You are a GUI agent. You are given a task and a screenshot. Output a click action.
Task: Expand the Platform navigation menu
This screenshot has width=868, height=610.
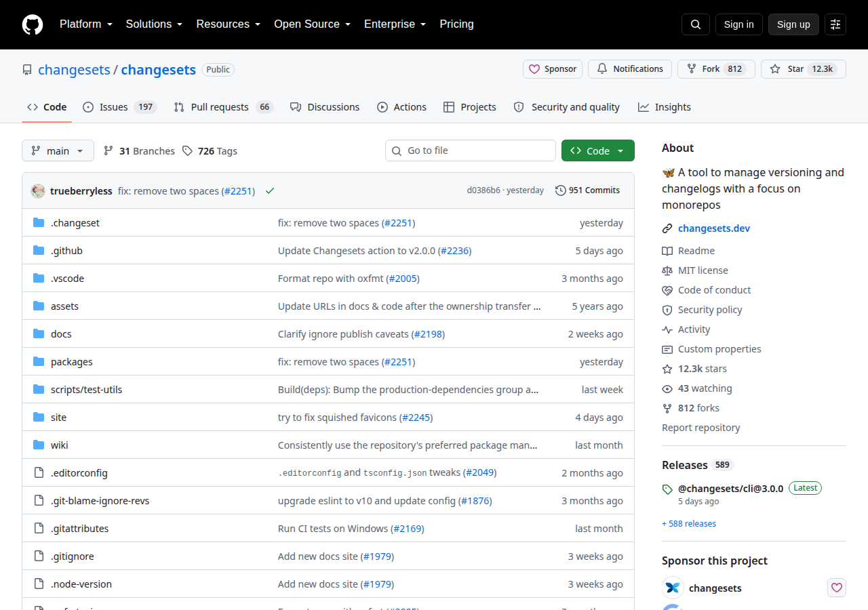(x=85, y=24)
